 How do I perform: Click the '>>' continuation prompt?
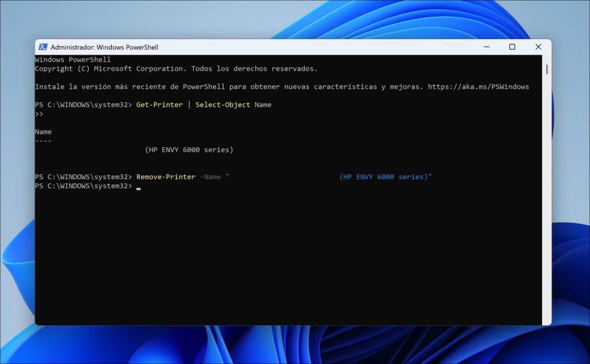point(39,114)
